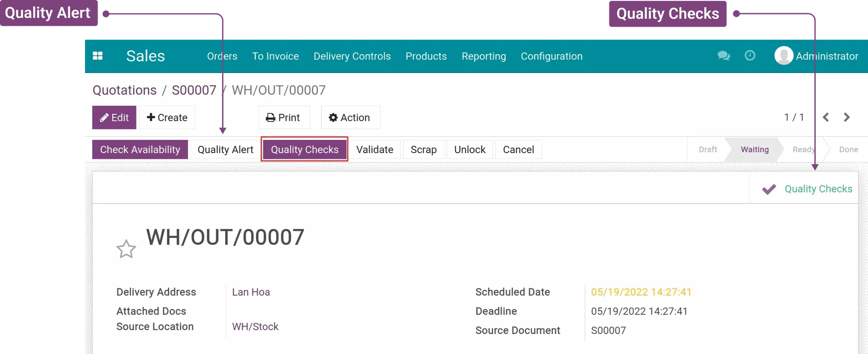Screen dimensions: 868x354
Task: Select the Ready status stage
Action: [x=803, y=149]
